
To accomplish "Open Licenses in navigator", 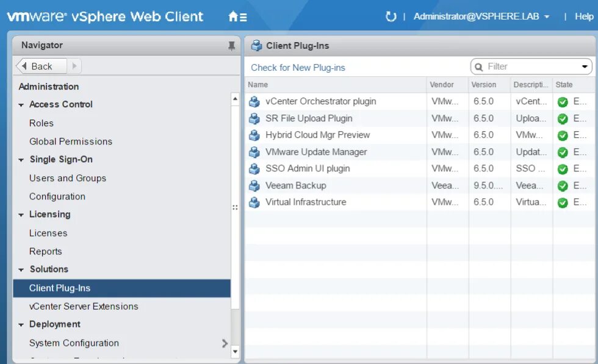I will click(x=48, y=233).
